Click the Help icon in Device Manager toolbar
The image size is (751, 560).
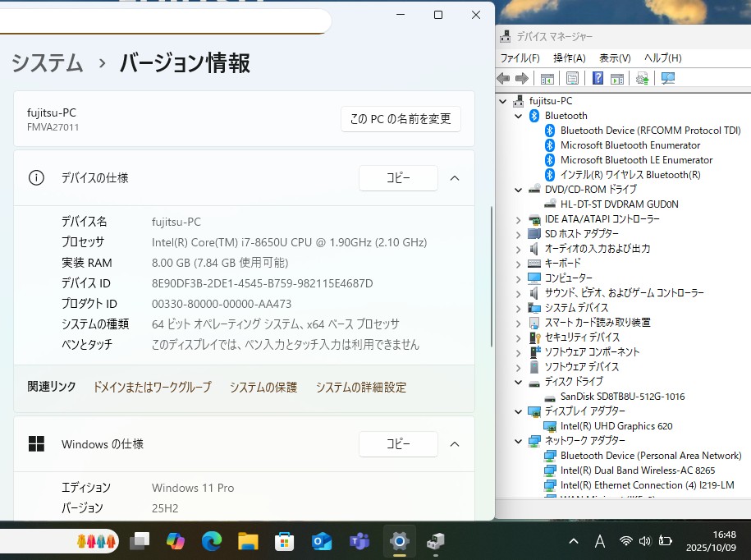[598, 79]
